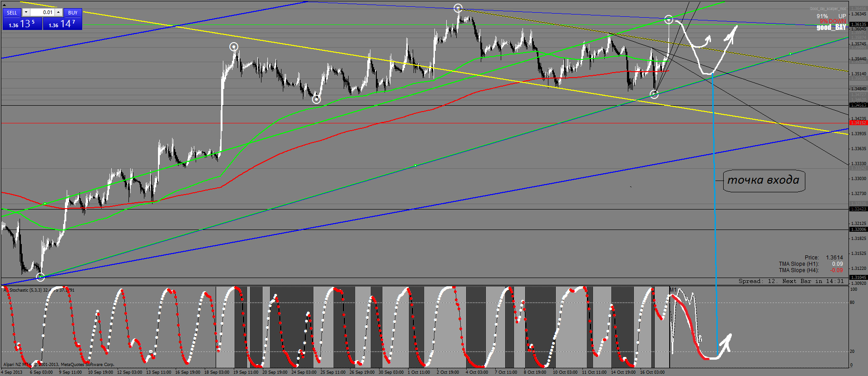Screen dimensions: 868x376
Task: Click the 'TMA Slope (H1): 0.09' readout
Action: 811,264
